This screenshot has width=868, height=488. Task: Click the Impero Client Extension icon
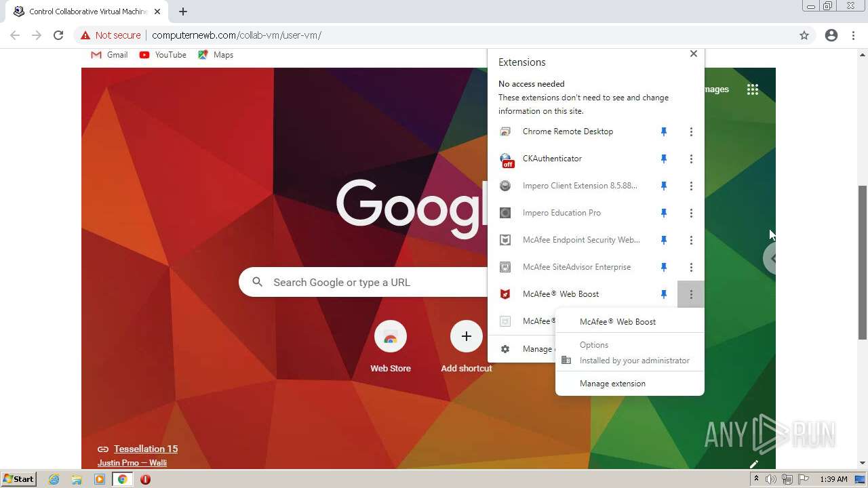pyautogui.click(x=505, y=186)
